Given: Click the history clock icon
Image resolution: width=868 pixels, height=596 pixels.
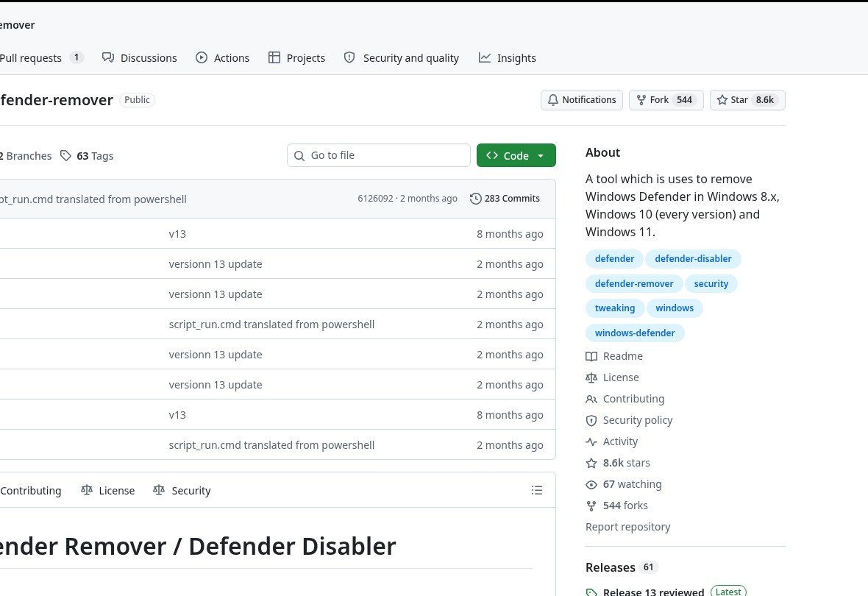Looking at the screenshot, I should click(475, 198).
